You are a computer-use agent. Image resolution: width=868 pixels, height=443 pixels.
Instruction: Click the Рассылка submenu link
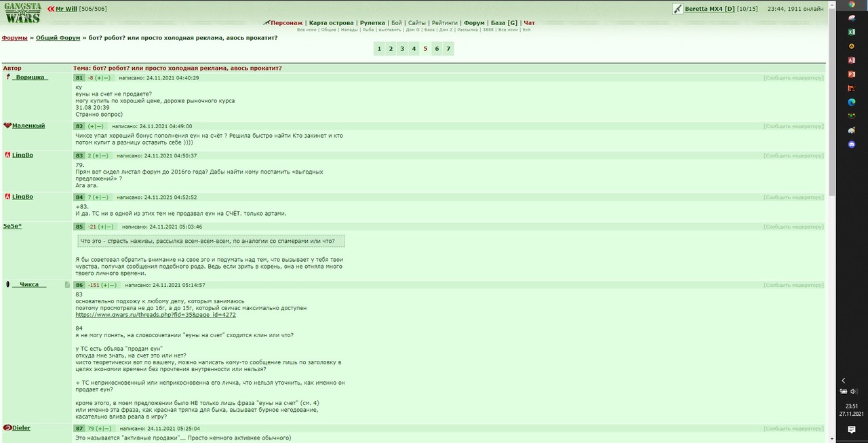[467, 30]
